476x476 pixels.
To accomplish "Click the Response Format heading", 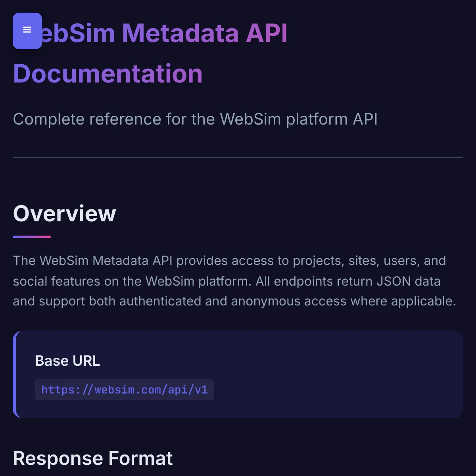I will pos(93,458).
